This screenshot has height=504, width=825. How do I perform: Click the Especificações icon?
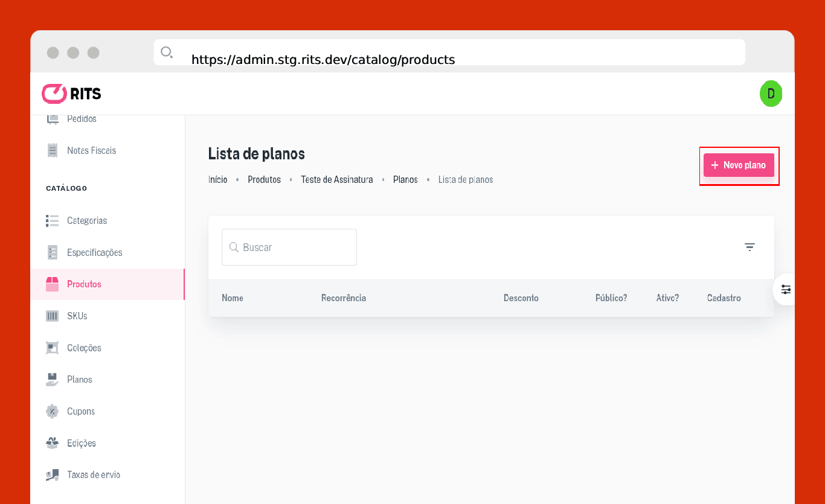tap(53, 252)
